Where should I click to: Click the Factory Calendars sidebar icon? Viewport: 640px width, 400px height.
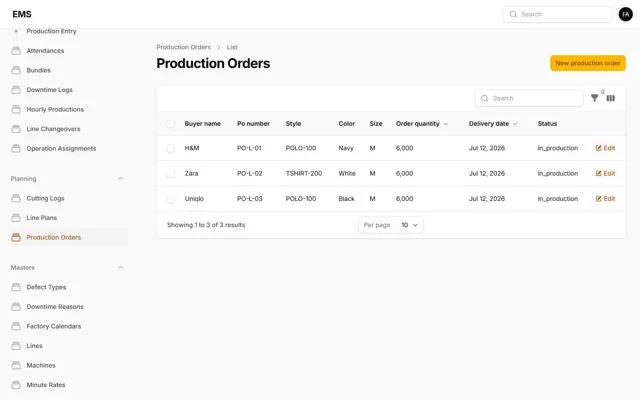pyautogui.click(x=16, y=327)
